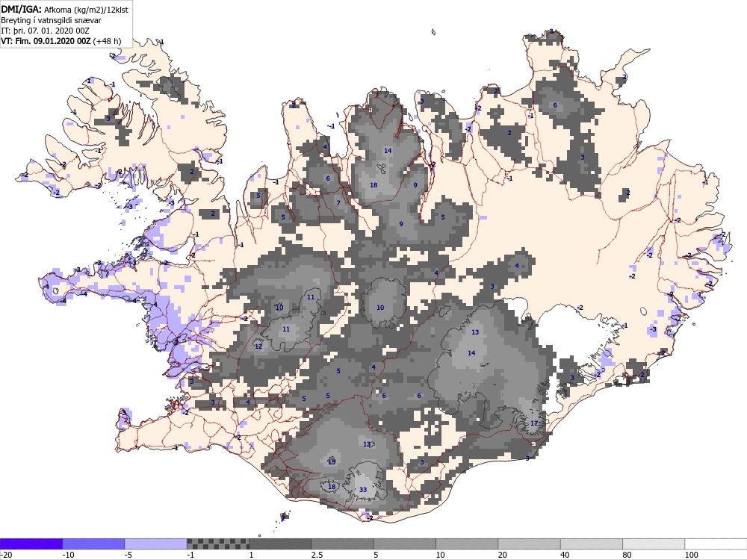This screenshot has width=747, height=560.
Task: Click the darkest purple legend swatch
Action: (x=31, y=544)
